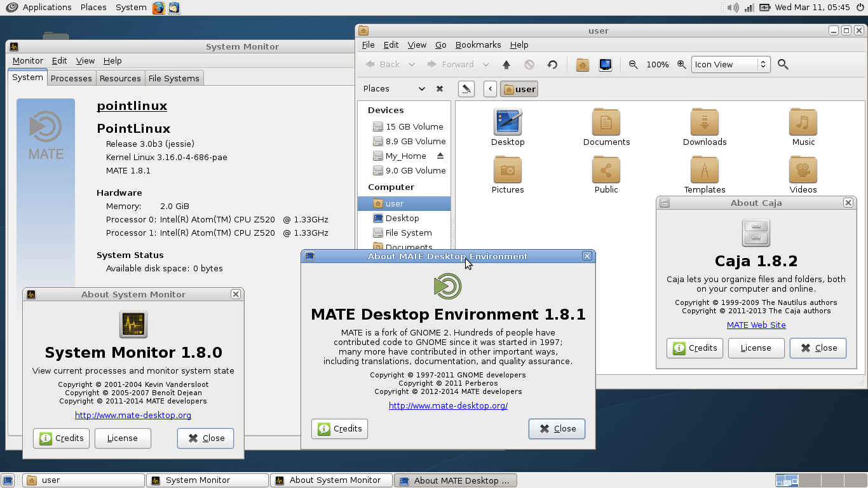The height and width of the screenshot is (488, 868).
Task: Select Desktop in the Places sidebar
Action: coord(403,218)
